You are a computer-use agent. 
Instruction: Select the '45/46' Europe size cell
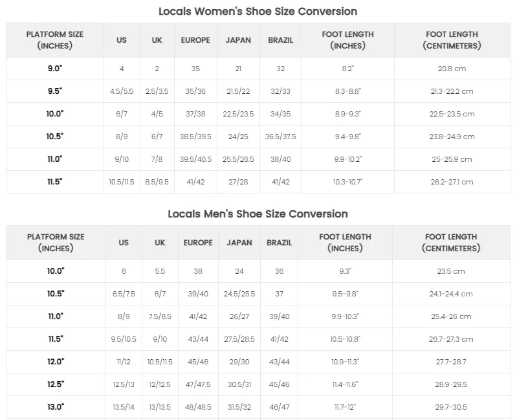[198, 362]
